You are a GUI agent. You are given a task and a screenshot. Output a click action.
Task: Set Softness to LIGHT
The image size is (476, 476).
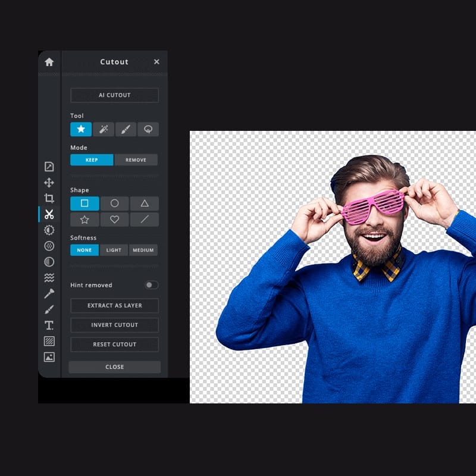(x=114, y=250)
